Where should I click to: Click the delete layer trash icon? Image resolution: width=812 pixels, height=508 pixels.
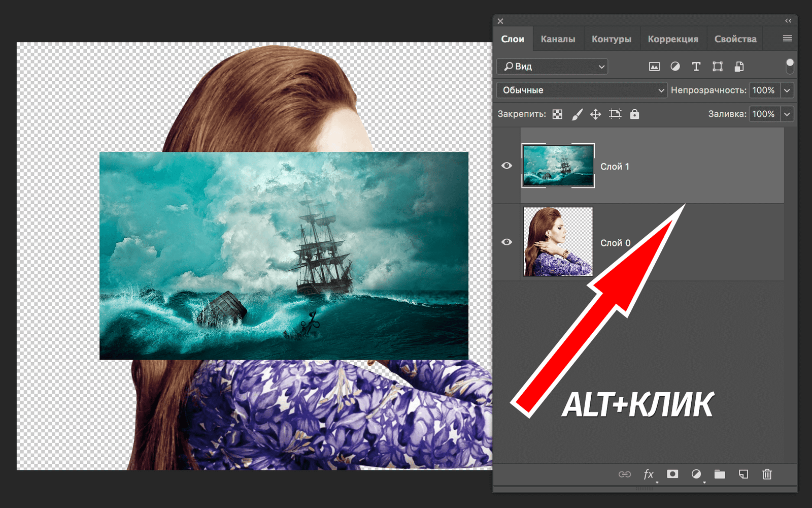[x=767, y=474]
